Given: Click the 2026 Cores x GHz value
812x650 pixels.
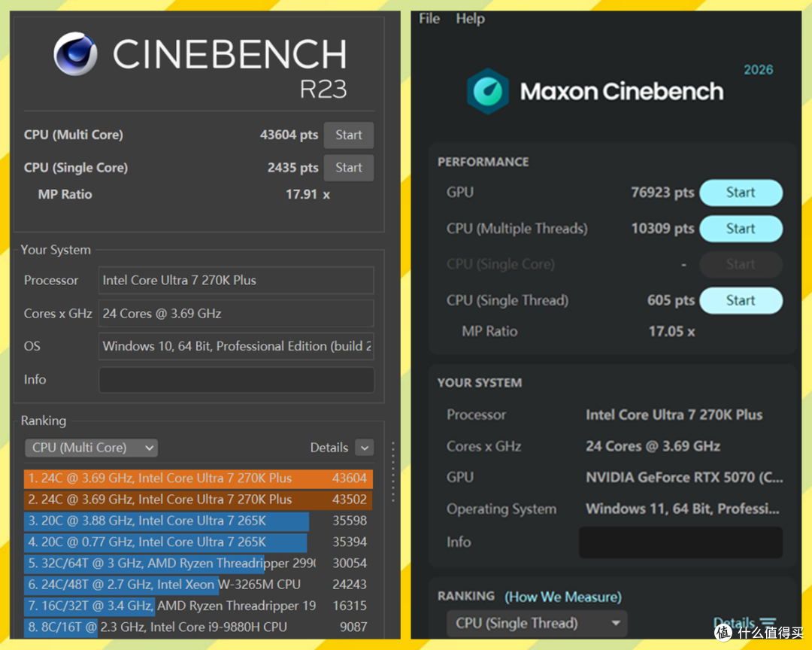Looking at the screenshot, I should 653,446.
